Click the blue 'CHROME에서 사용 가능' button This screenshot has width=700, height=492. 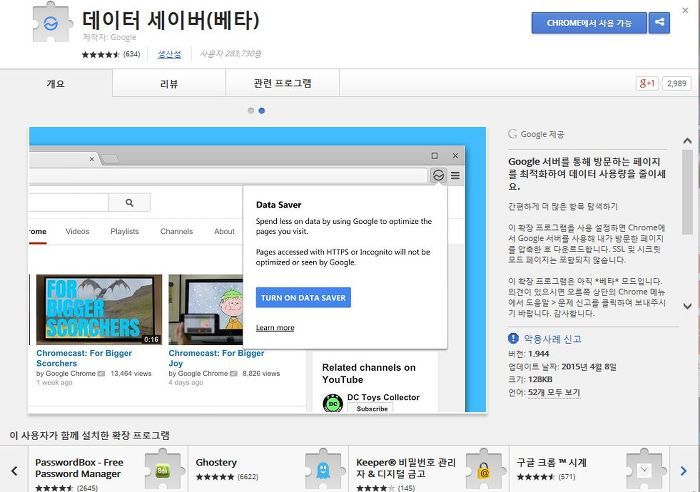(x=589, y=23)
